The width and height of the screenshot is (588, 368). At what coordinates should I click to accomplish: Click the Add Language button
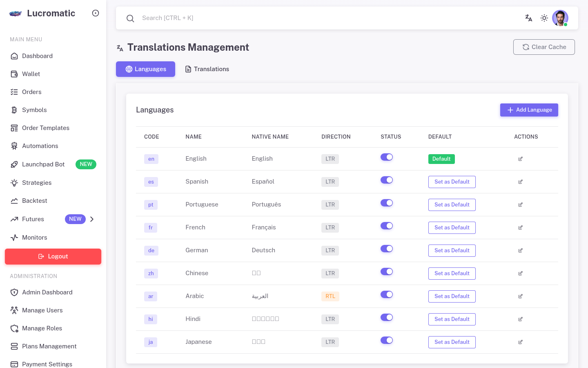(529, 110)
